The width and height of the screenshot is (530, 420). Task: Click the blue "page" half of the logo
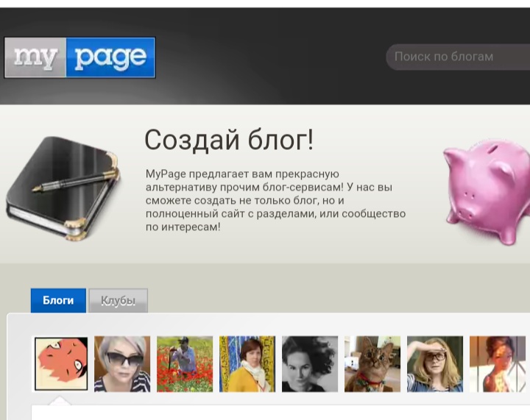point(110,57)
